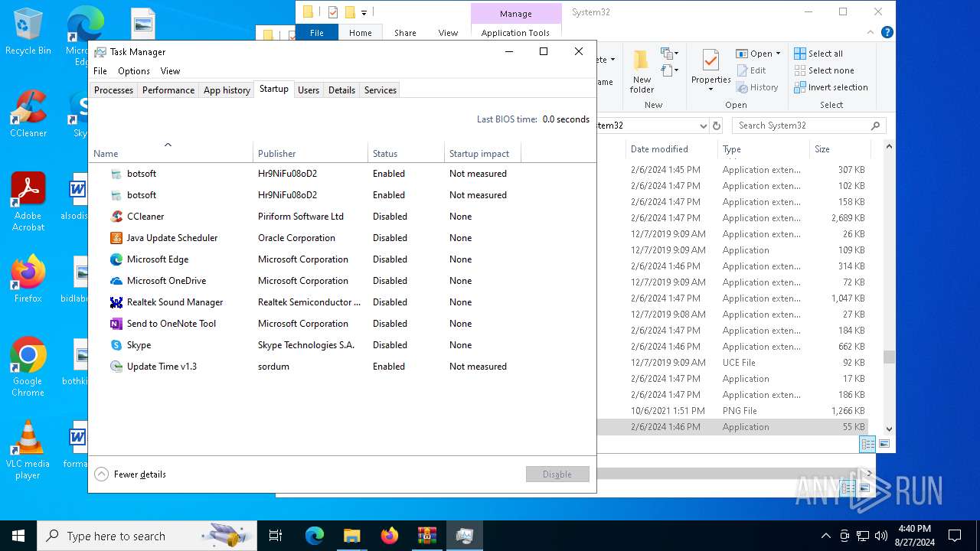
Task: Switch to Performance tab
Action: (168, 90)
